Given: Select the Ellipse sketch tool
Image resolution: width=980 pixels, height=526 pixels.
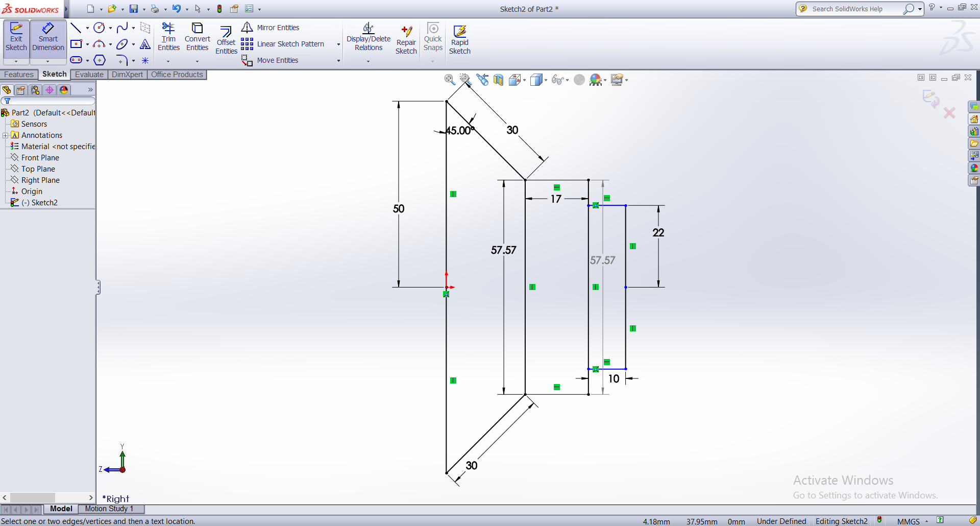Looking at the screenshot, I should click(122, 44).
